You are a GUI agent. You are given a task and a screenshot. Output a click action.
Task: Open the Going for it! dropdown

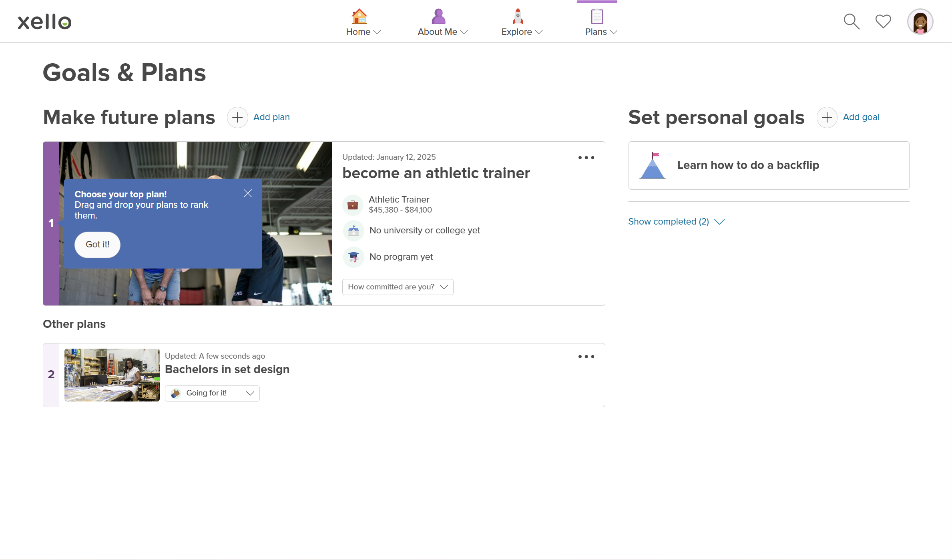click(x=212, y=393)
